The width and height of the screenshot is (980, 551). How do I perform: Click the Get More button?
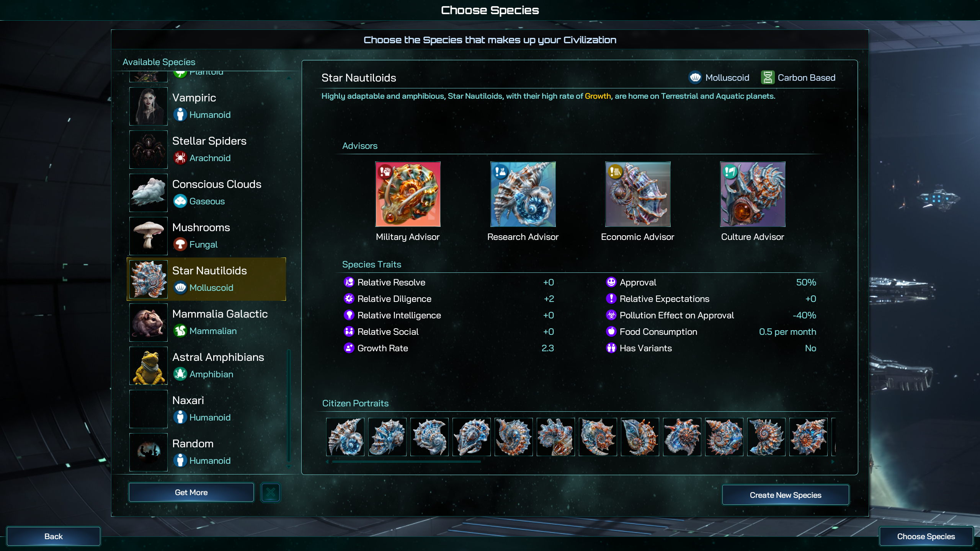[191, 492]
